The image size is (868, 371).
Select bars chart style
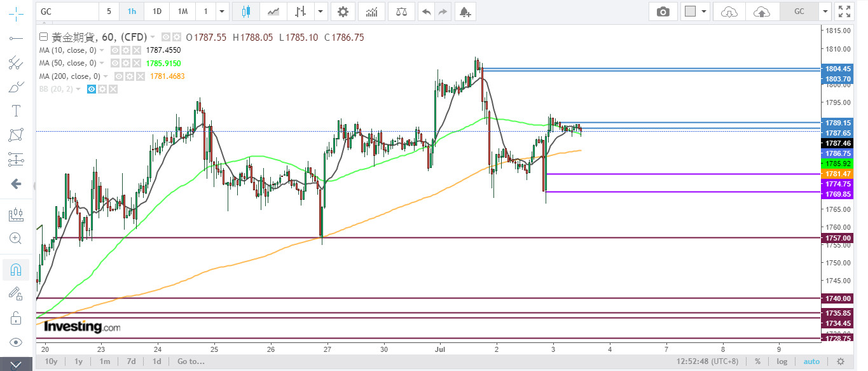[301, 11]
